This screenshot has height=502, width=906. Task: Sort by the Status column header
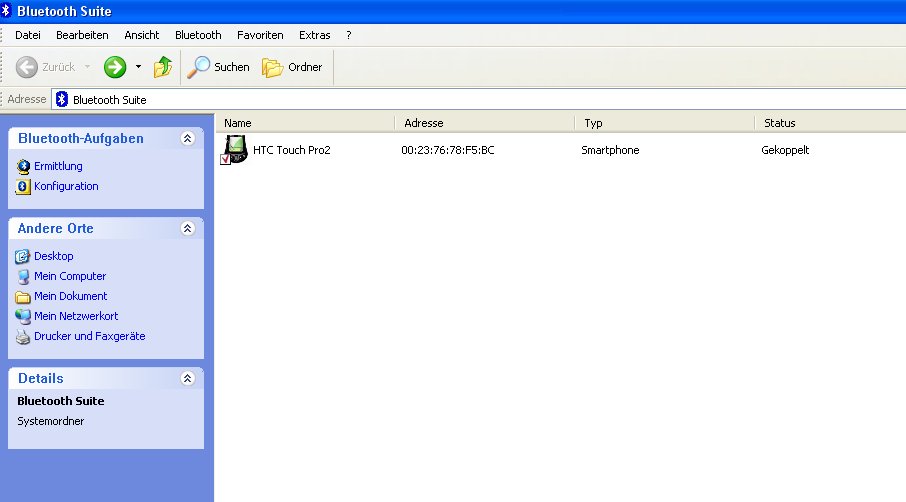click(x=830, y=123)
